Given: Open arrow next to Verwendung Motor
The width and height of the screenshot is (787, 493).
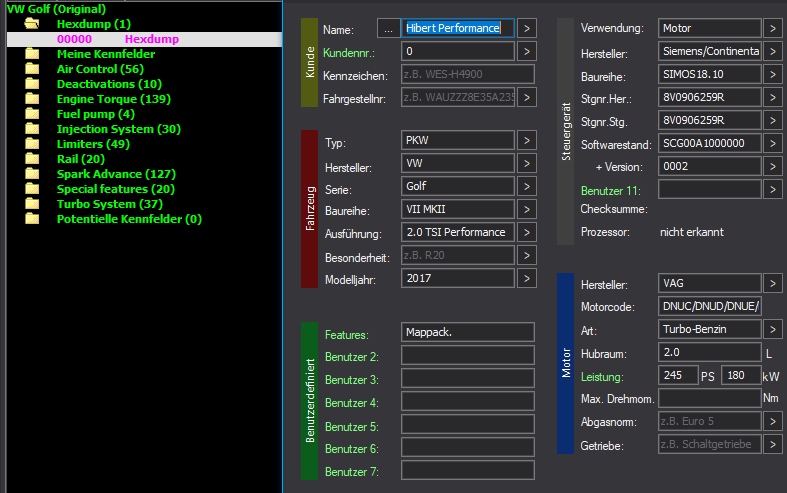Looking at the screenshot, I should pos(773,29).
